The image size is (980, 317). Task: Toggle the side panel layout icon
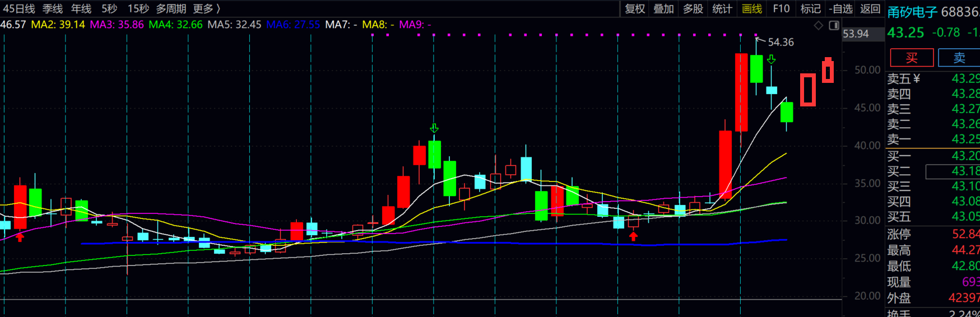(834, 25)
